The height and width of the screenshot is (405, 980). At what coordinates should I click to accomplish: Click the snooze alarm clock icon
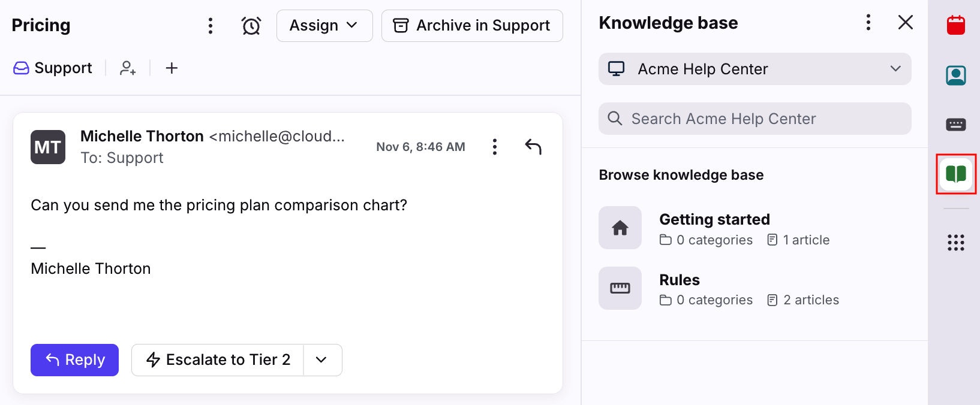(251, 26)
